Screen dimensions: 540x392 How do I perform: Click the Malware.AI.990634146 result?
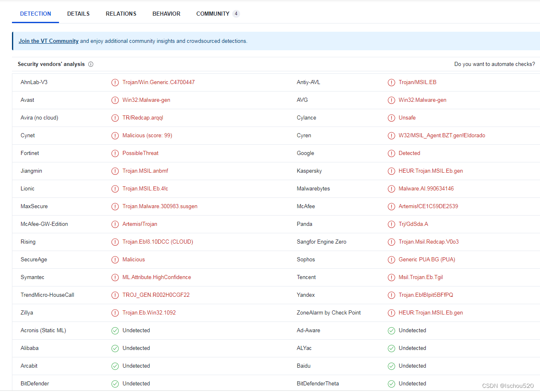[426, 189]
